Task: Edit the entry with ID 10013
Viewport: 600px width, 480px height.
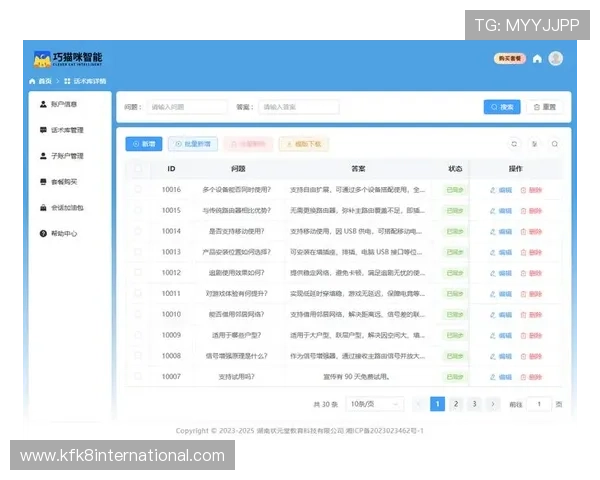Action: pos(501,252)
